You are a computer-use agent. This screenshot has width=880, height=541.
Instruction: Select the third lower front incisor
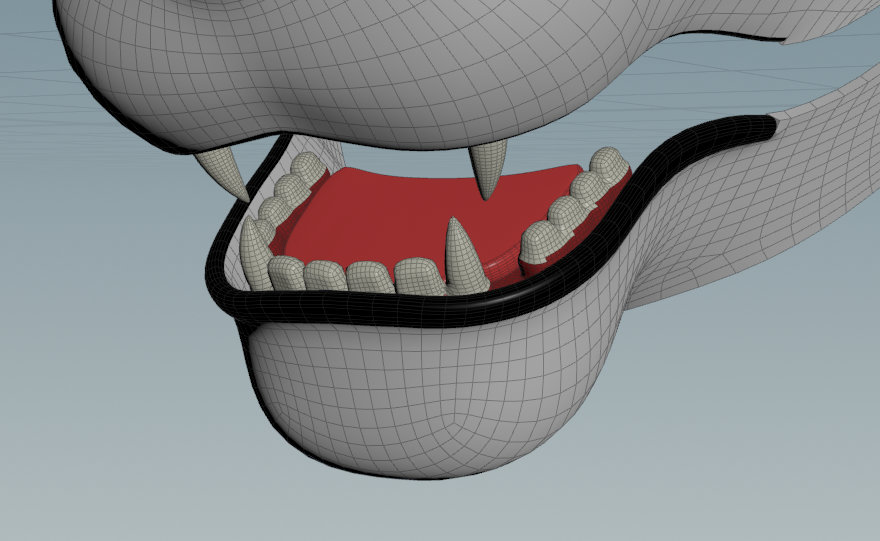(x=369, y=276)
